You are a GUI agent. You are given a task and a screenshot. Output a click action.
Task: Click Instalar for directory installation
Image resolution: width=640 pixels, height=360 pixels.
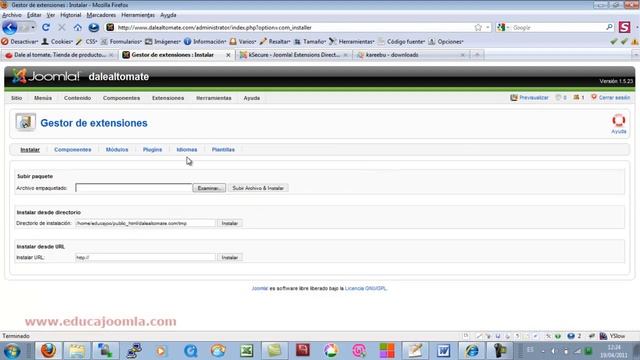(x=229, y=223)
